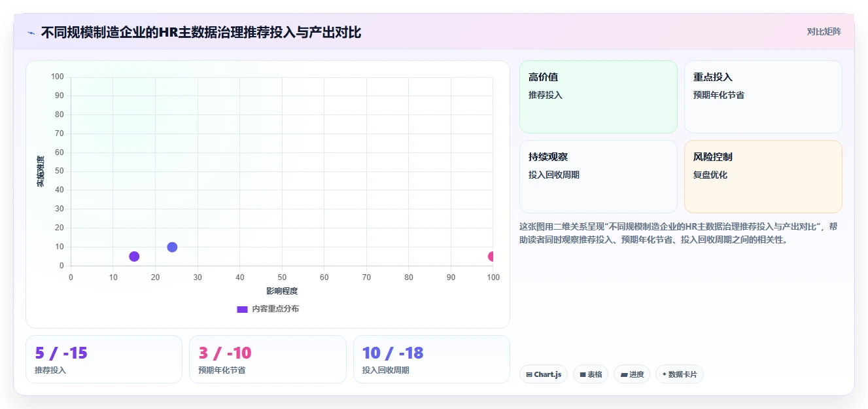The width and height of the screenshot is (868, 409).
Task: Click the 10 / -18 stat value
Action: pos(393,353)
